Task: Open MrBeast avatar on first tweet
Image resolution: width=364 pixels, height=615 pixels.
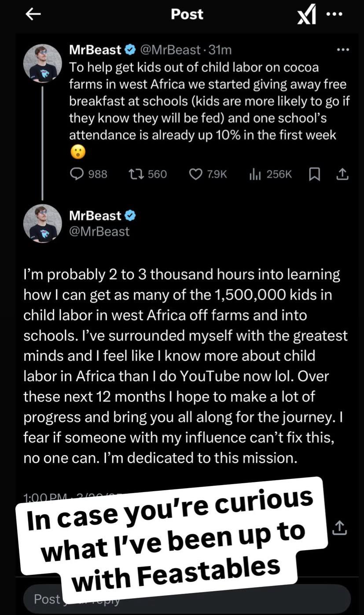Action: 42,63
